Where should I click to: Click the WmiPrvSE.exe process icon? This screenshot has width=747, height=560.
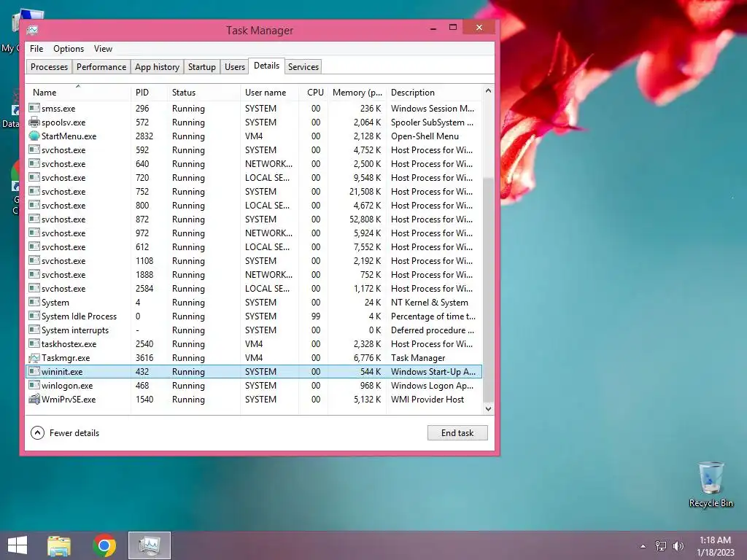pyautogui.click(x=34, y=399)
